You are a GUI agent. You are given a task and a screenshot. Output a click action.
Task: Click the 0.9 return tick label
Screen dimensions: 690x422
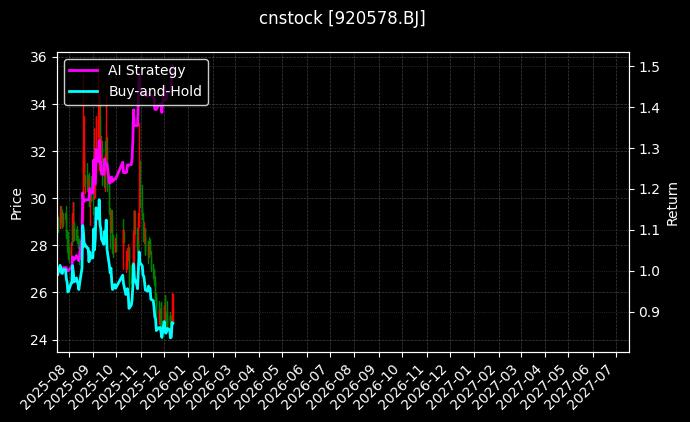pyautogui.click(x=647, y=312)
